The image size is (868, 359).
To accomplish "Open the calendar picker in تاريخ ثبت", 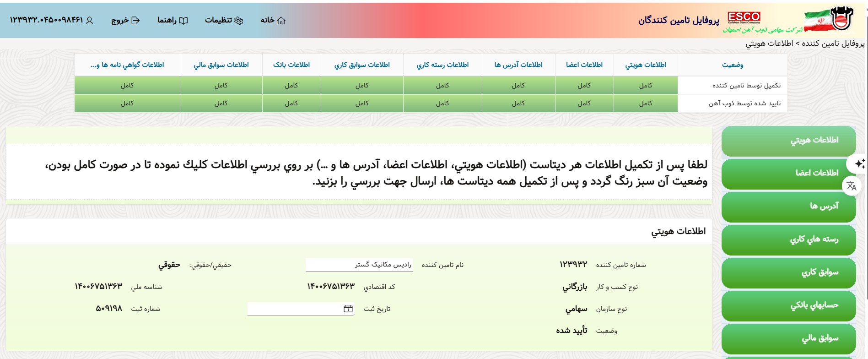I will click(x=348, y=309).
